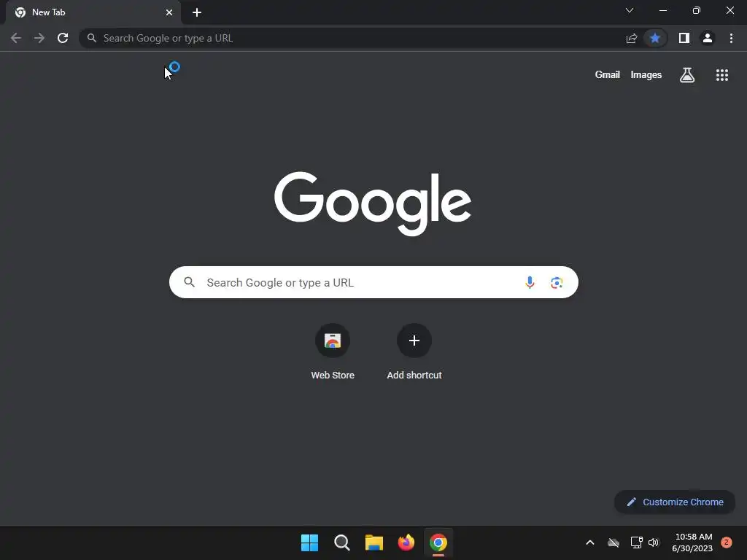The height and width of the screenshot is (560, 747).
Task: Open a new tab with plus button
Action: click(x=197, y=12)
